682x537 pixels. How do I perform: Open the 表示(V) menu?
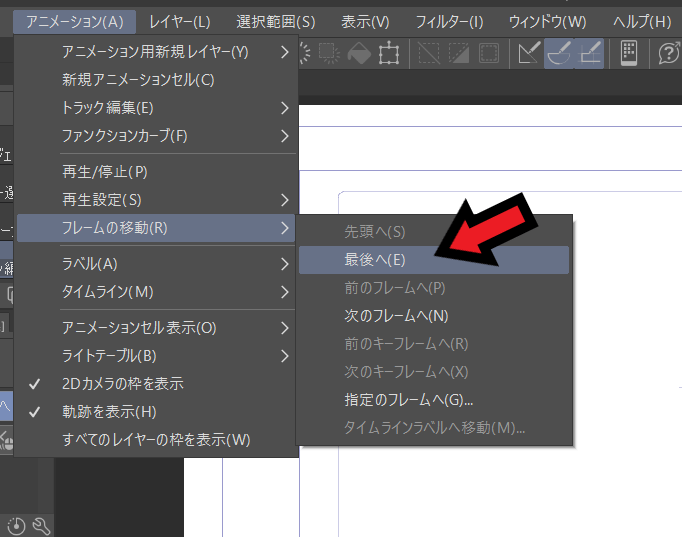(x=365, y=22)
